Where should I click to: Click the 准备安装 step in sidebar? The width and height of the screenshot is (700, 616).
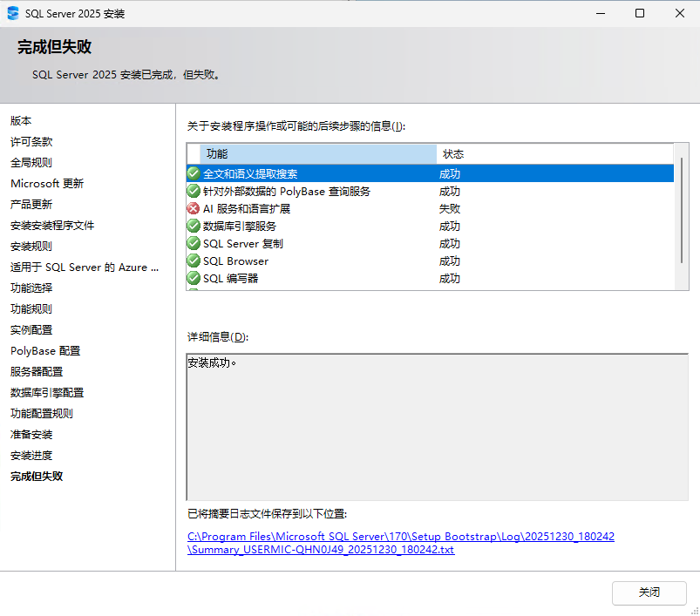(31, 435)
